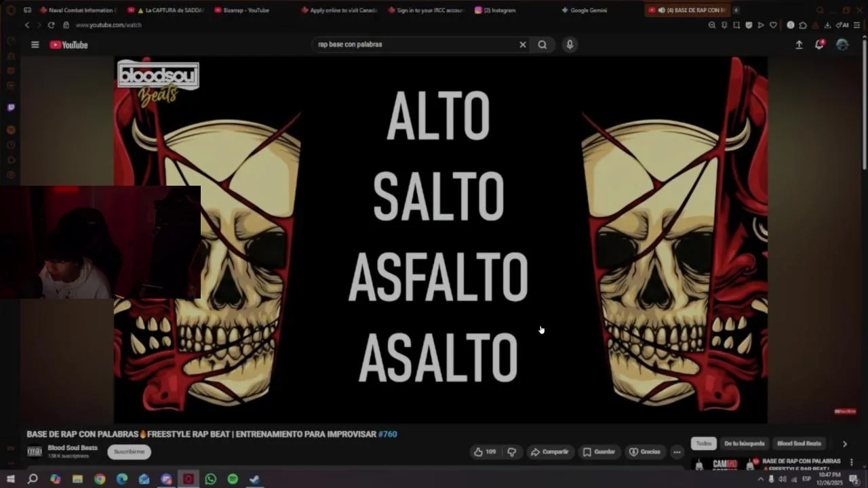Viewport: 868px width, 488px height.
Task: Select the Blood Soul Beats chip
Action: pyautogui.click(x=799, y=444)
